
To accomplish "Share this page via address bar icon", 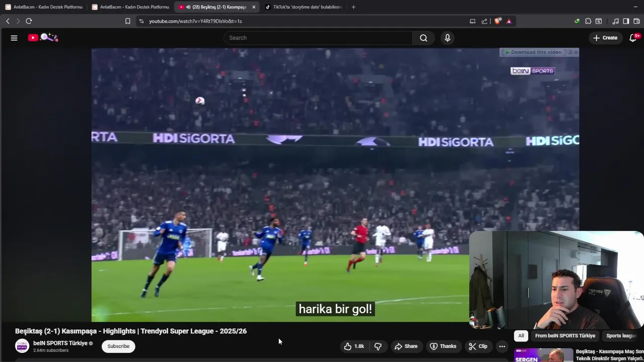I will (x=484, y=21).
